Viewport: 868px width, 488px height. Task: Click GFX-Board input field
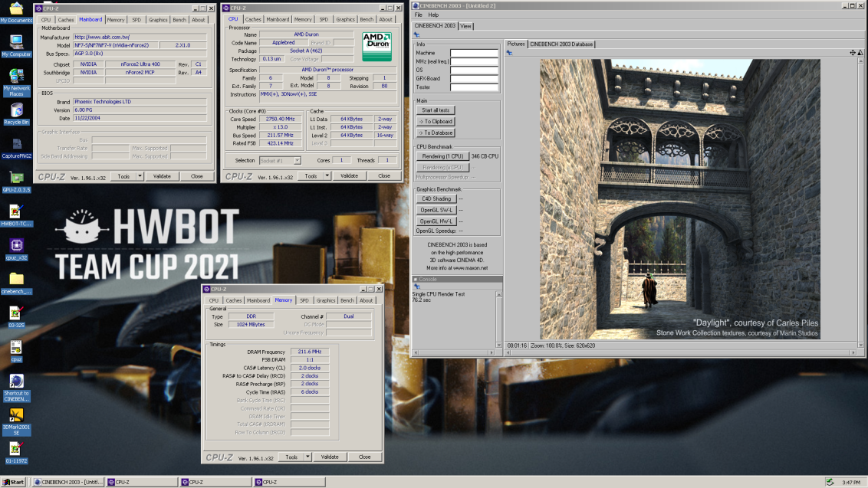pos(474,79)
